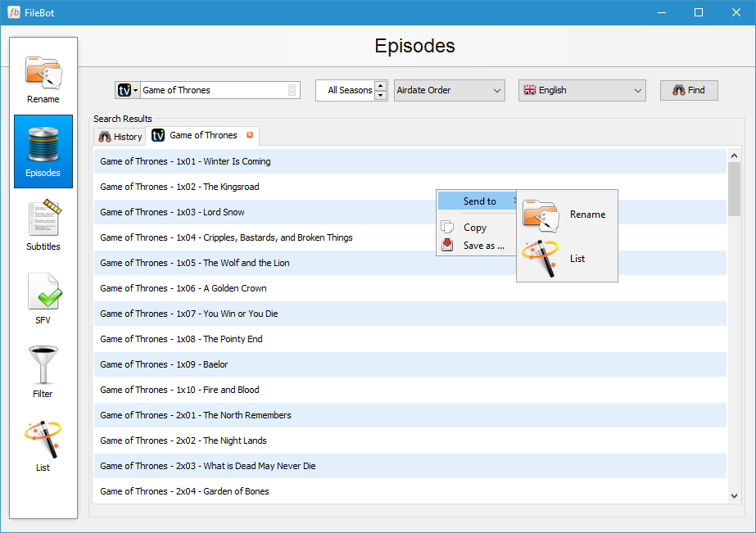This screenshot has height=533, width=756.
Task: Close the Game of Thrones results tab
Action: (248, 135)
